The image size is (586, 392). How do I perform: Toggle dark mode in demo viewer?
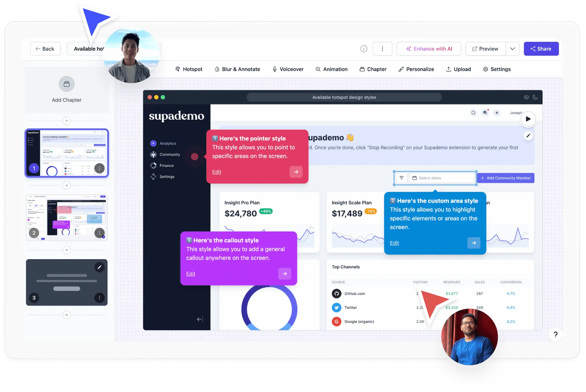tap(536, 97)
